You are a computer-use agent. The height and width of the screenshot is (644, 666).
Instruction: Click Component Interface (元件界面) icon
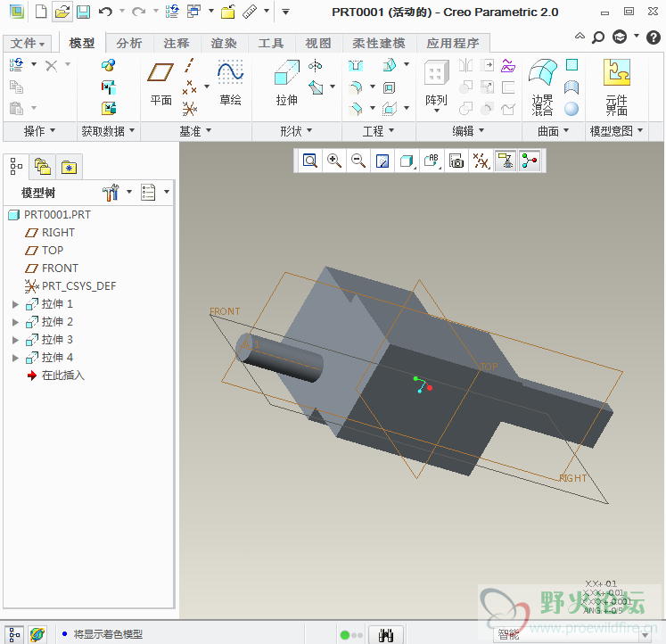[x=616, y=87]
